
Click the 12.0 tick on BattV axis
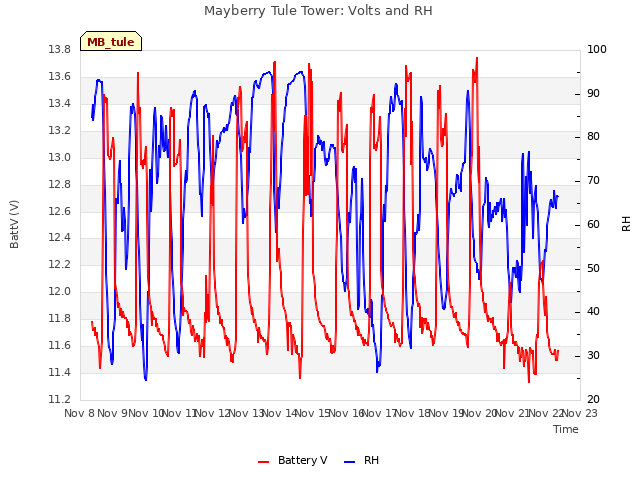point(59,291)
